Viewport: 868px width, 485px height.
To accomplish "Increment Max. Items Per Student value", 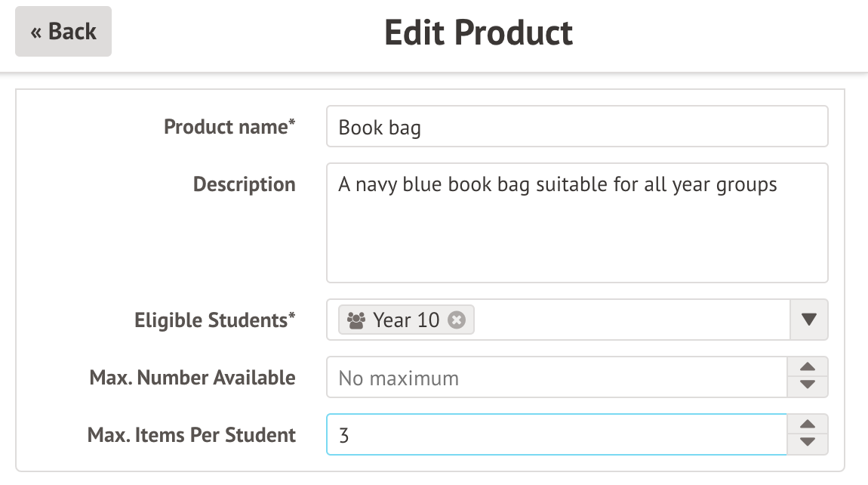I will (808, 425).
